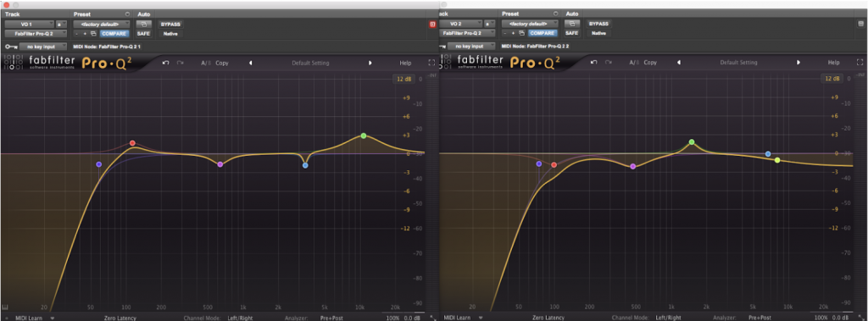
Task: Open automation enable dialog in VO 1 window
Action: [x=143, y=25]
